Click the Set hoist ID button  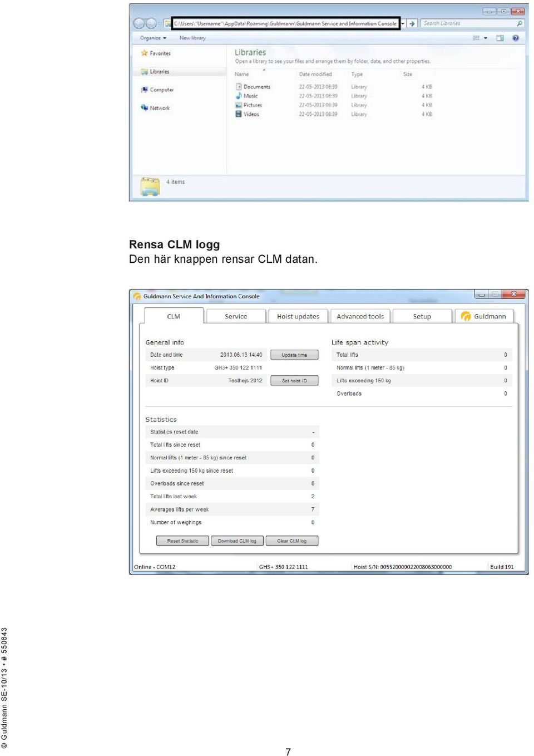point(294,381)
